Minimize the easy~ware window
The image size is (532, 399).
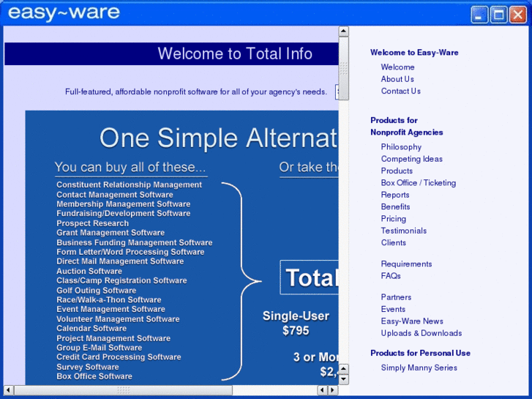click(x=479, y=15)
